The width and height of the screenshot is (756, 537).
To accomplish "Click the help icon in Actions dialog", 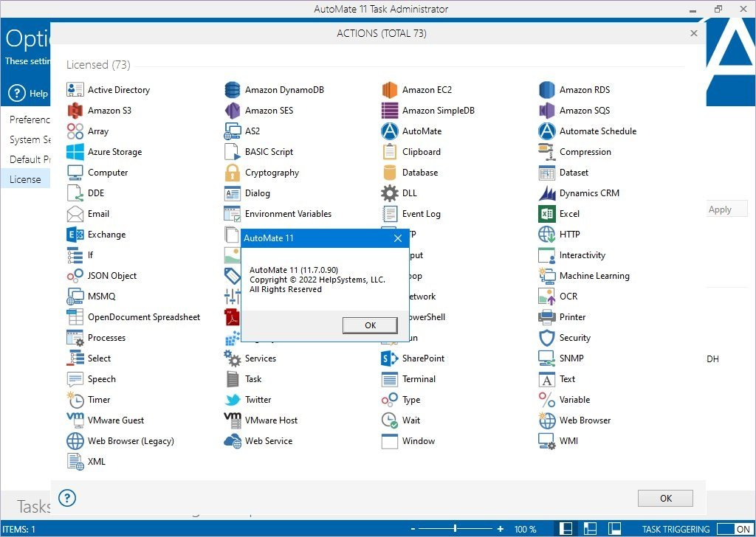I will click(67, 498).
